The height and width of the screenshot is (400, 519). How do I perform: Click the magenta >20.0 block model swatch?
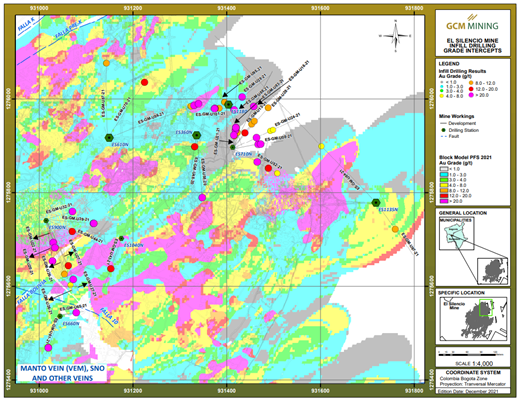click(444, 201)
